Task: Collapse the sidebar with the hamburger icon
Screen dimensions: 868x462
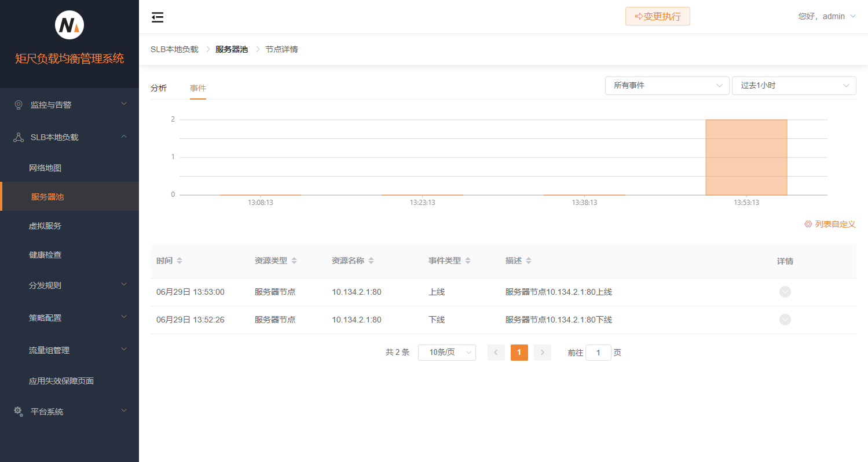Action: [x=158, y=17]
